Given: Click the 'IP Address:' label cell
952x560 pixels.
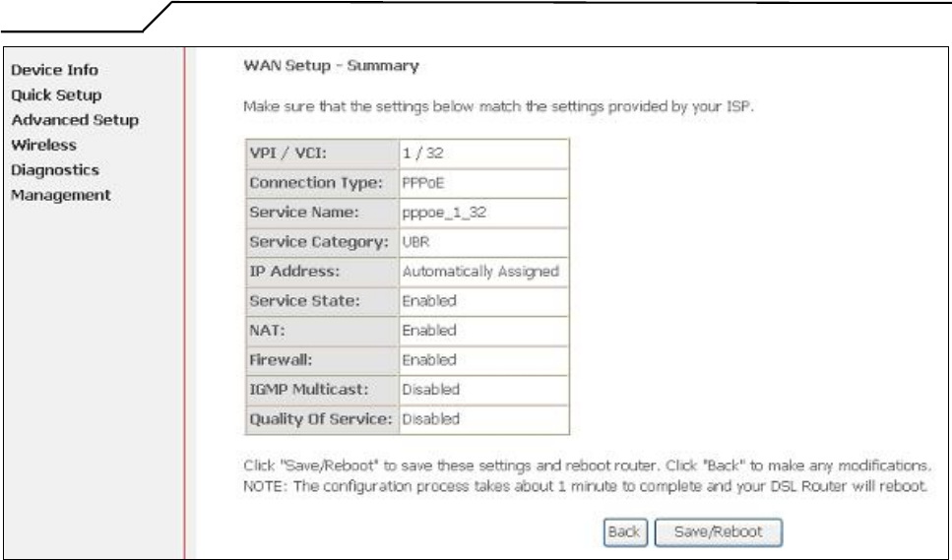Looking at the screenshot, I should 322,272.
